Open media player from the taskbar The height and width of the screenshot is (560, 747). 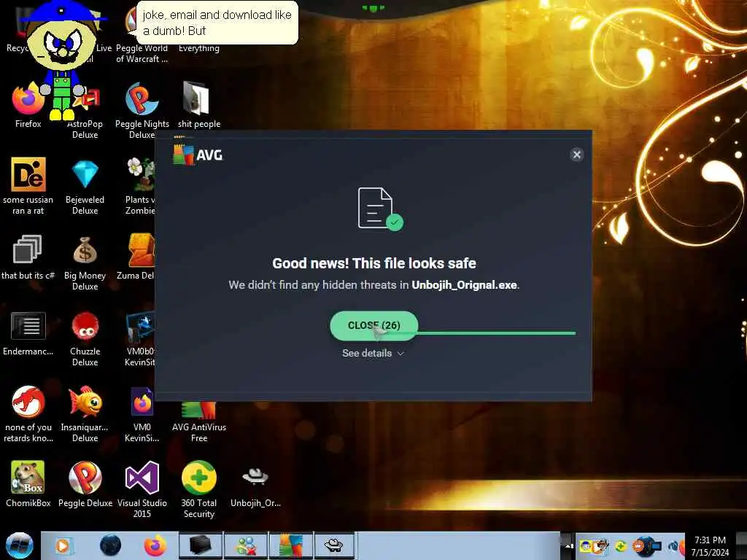point(63,545)
